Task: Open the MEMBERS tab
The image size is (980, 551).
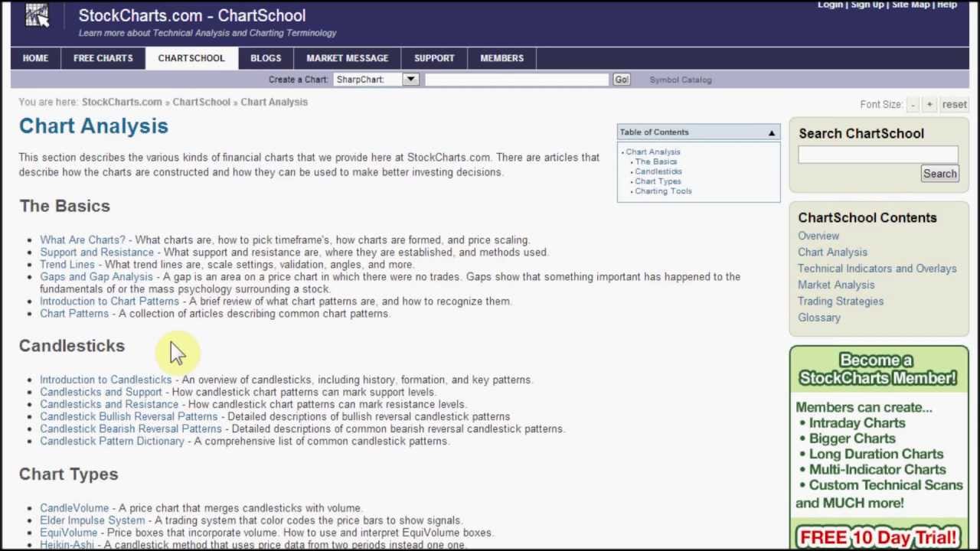Action: (x=502, y=58)
